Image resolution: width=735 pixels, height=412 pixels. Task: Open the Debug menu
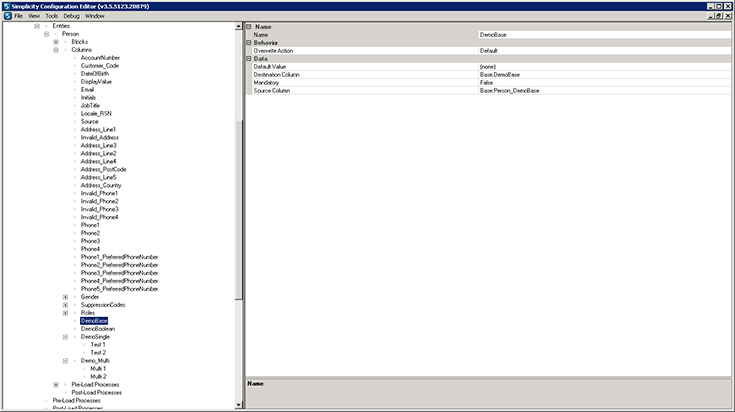(x=71, y=16)
